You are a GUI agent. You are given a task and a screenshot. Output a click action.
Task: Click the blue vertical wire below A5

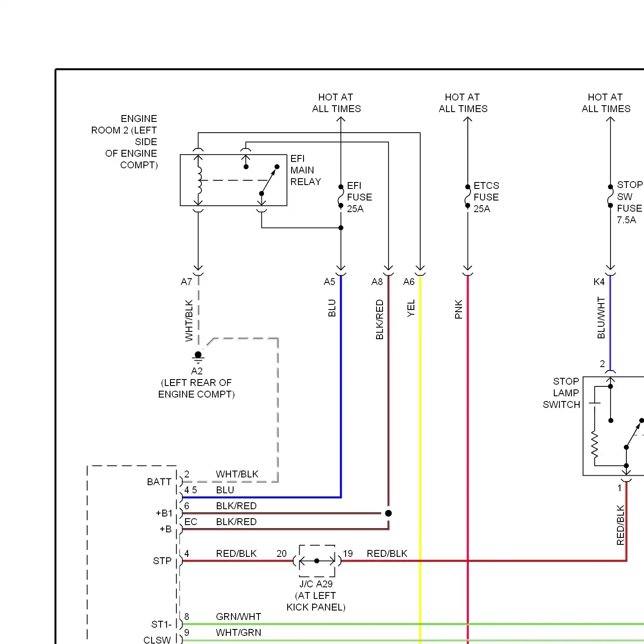341,386
